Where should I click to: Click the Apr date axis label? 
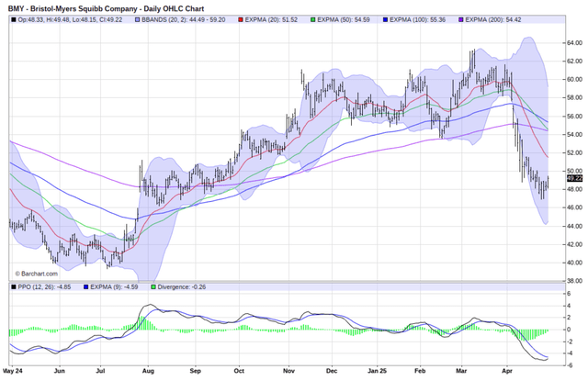507,371
